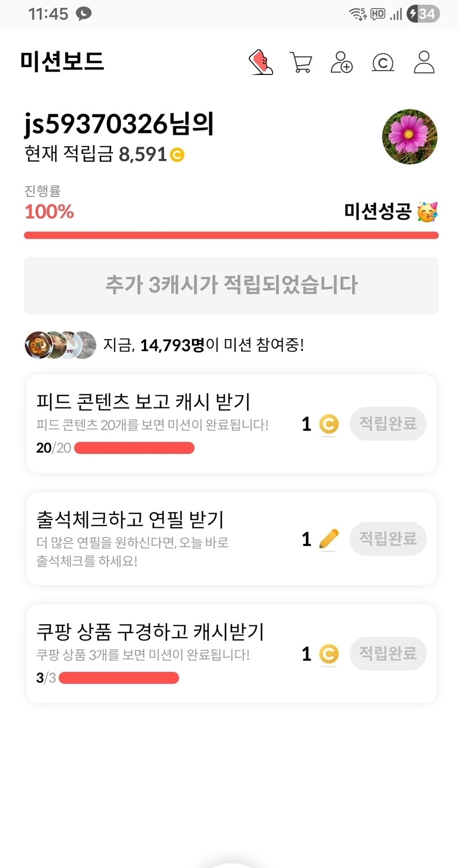
Task: Open the 출석체크하고 연필 받기 mission title
Action: pos(130,519)
